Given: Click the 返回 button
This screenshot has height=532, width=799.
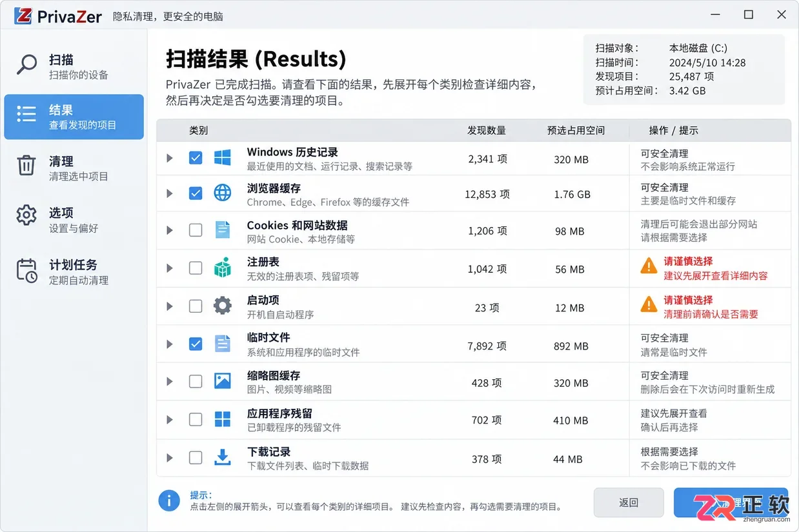Looking at the screenshot, I should pos(629,502).
